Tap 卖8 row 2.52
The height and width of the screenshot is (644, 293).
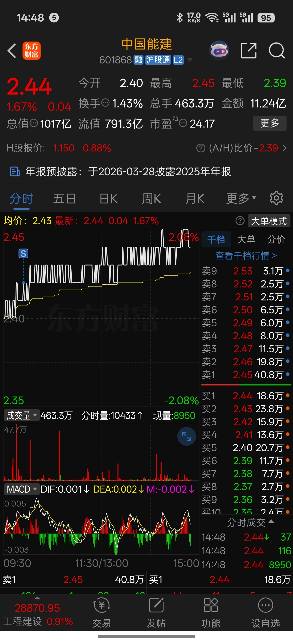246,284
